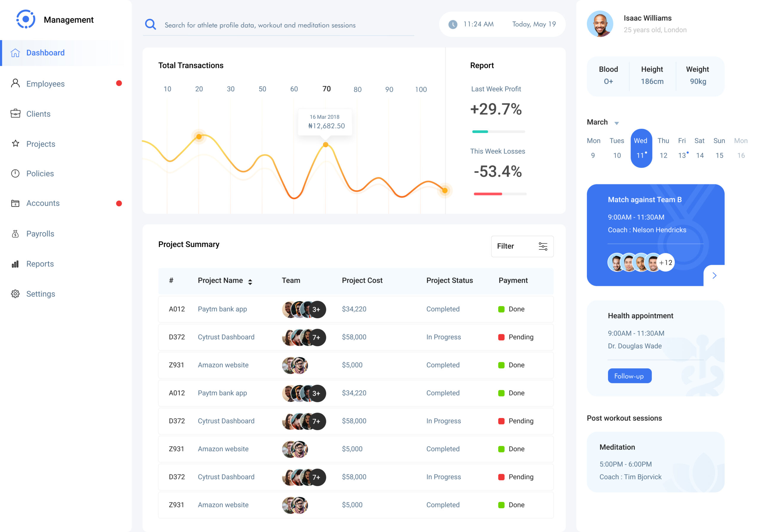Open the Cytrust Dashboard project link
This screenshot has height=532, width=760.
coord(226,337)
